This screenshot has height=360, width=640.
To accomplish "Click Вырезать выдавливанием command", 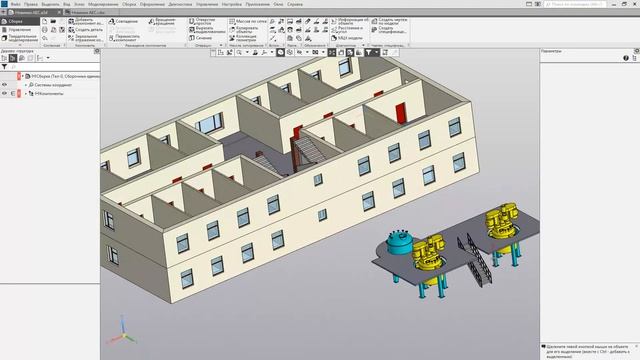I will tap(207, 30).
